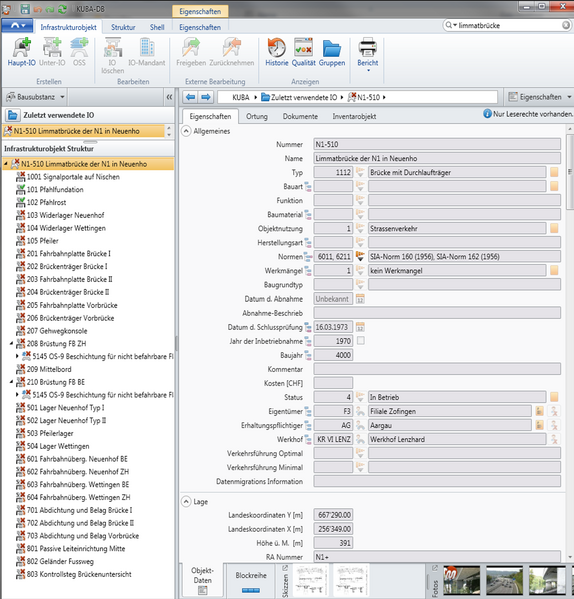Open the blue application menu button
Viewport: 574px width, 599px height.
16,26
